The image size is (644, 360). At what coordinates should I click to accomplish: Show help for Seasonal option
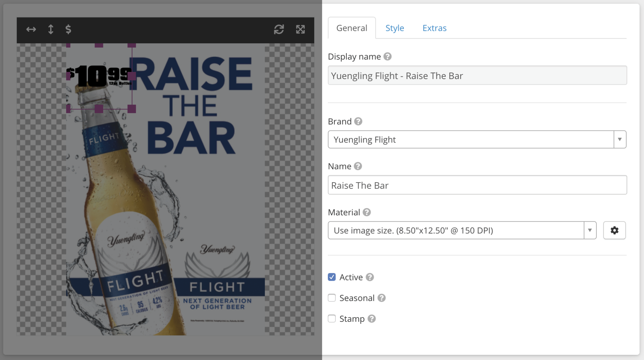coord(382,298)
